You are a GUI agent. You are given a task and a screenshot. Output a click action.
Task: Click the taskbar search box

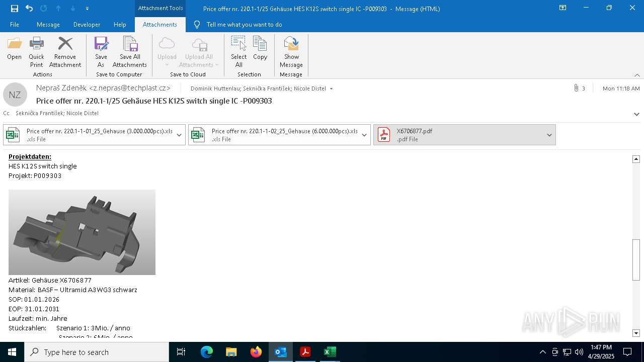(97, 352)
